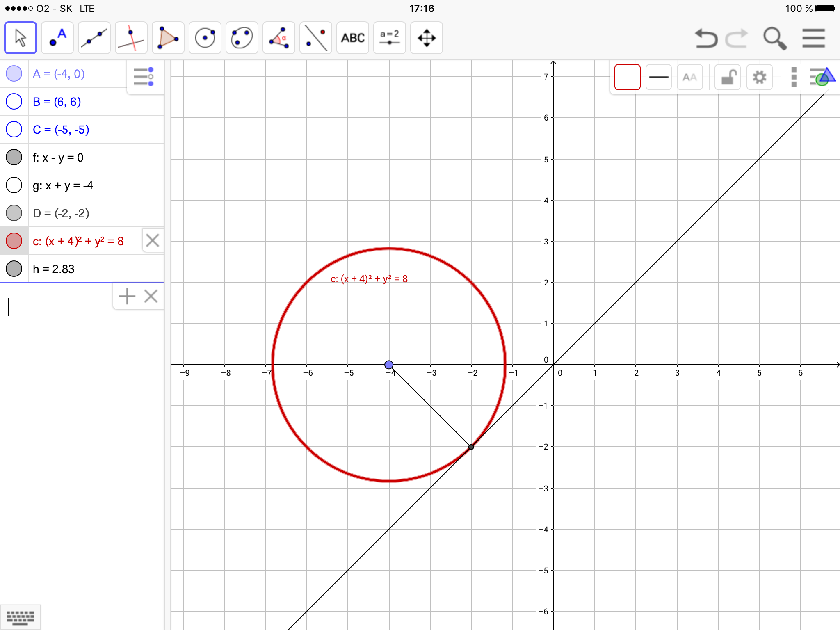
Task: Select the D = (-2, -2) row
Action: (82, 213)
